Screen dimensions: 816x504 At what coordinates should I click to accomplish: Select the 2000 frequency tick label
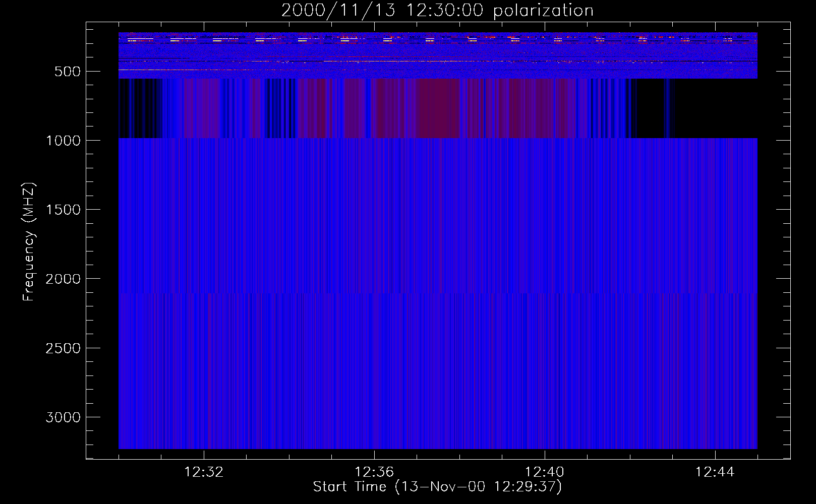[x=63, y=279]
